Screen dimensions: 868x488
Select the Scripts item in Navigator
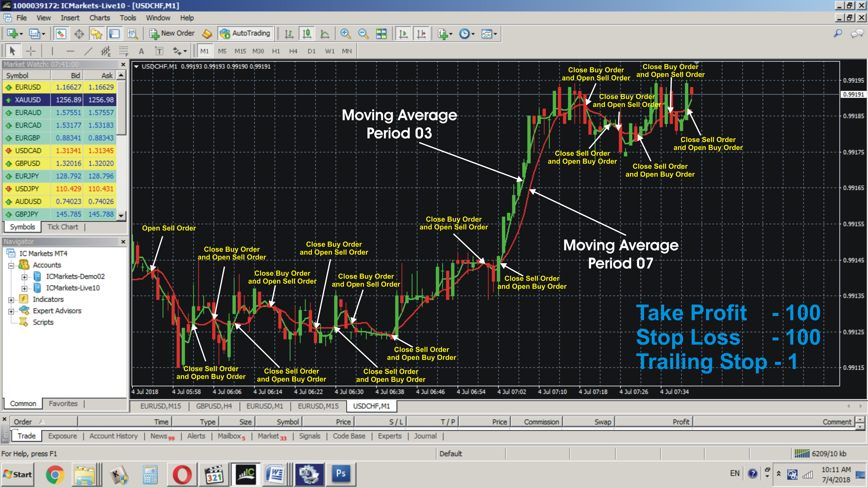43,322
